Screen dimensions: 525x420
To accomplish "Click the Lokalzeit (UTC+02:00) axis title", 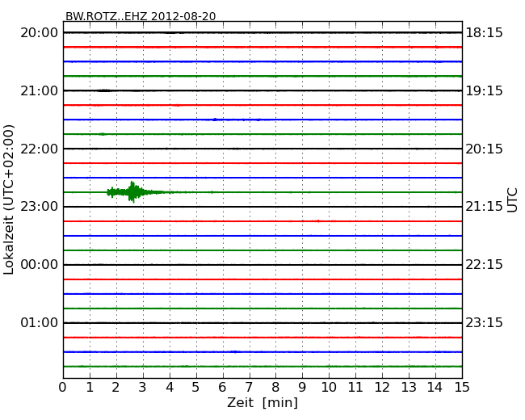I will pyautogui.click(x=9, y=199).
